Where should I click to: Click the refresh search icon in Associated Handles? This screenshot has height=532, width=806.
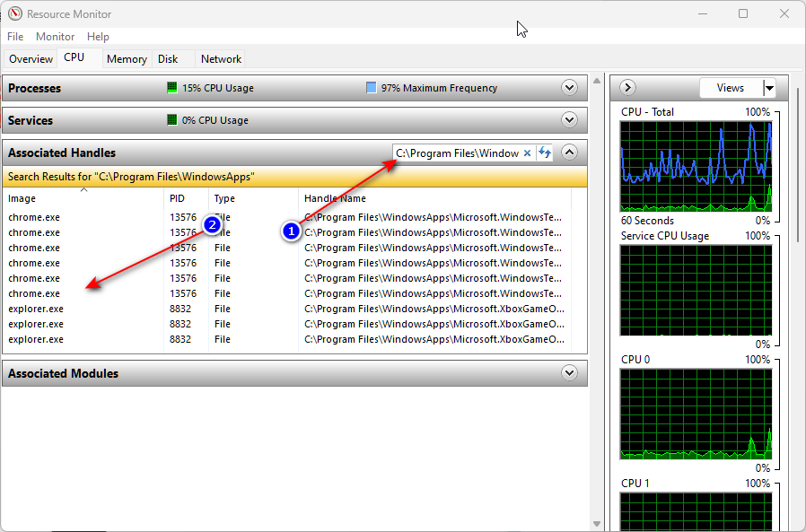pyautogui.click(x=544, y=153)
